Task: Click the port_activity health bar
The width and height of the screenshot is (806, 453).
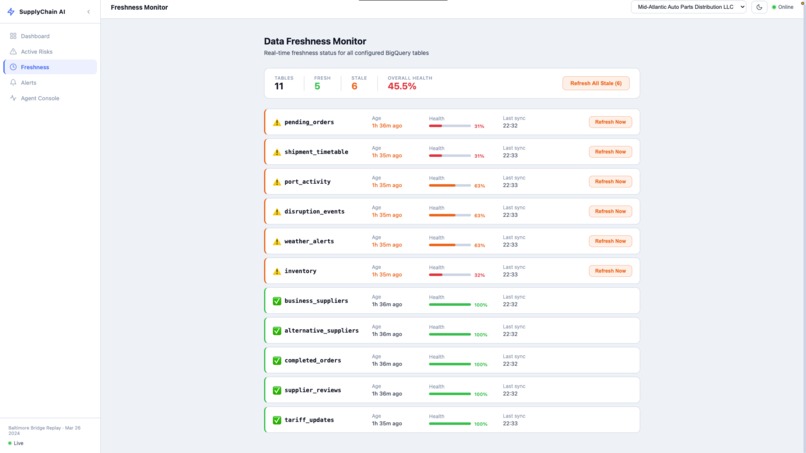Action: [450, 186]
